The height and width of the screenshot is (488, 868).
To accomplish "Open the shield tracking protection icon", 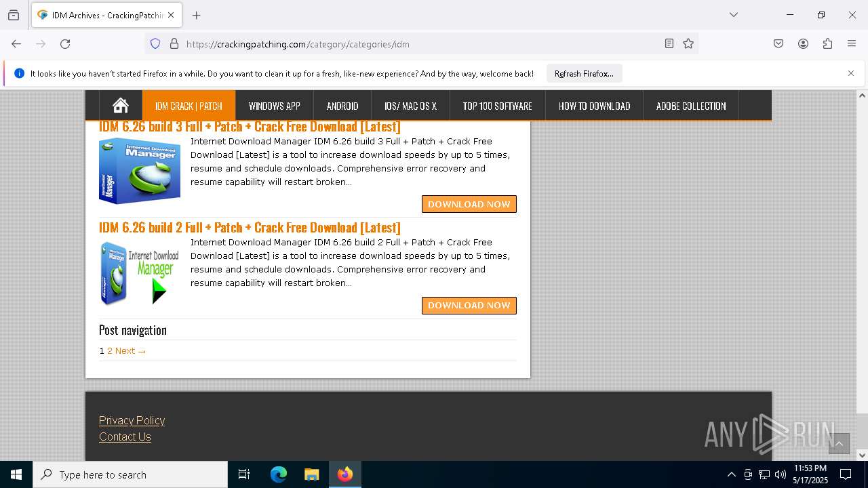I will (x=155, y=44).
